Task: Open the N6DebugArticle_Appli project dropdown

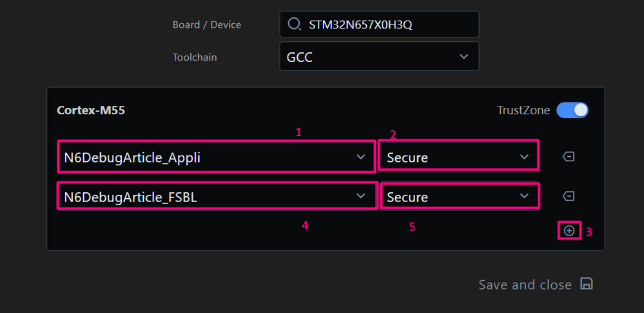Action: coord(206,157)
